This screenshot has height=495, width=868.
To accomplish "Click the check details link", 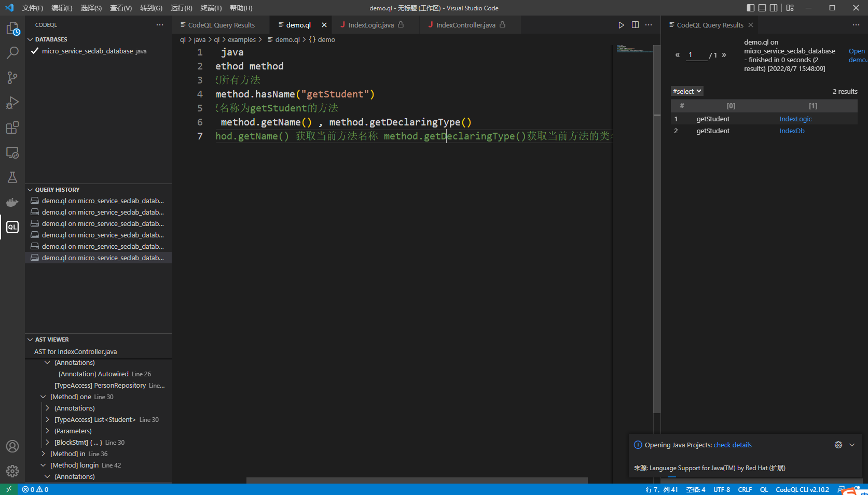I will pos(733,445).
